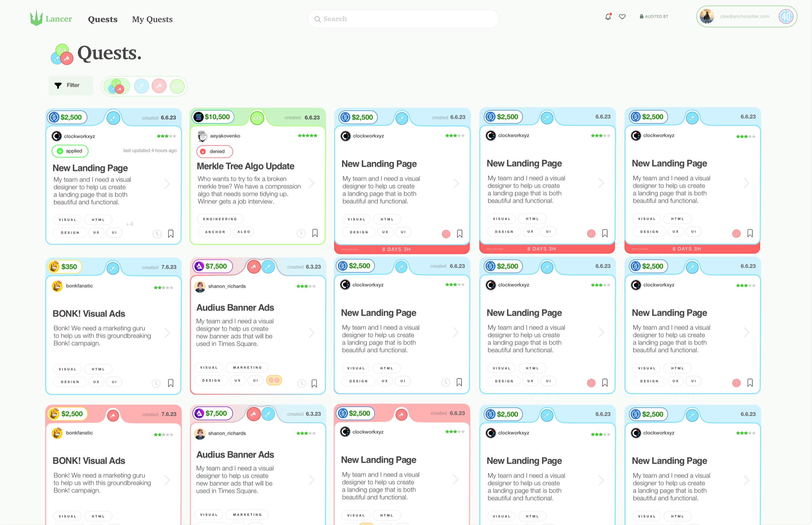Click the "Quests." page heading
Image resolution: width=812 pixels, height=525 pixels.
click(x=109, y=53)
